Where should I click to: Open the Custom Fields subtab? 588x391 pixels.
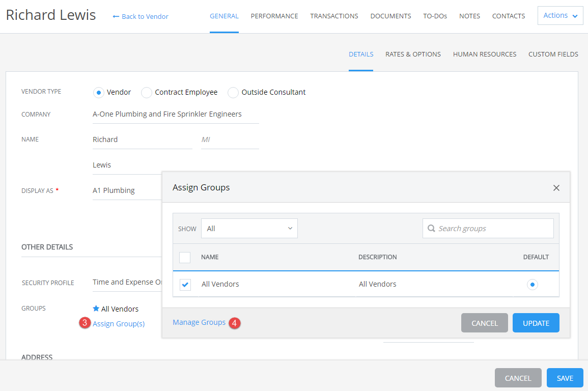point(553,54)
